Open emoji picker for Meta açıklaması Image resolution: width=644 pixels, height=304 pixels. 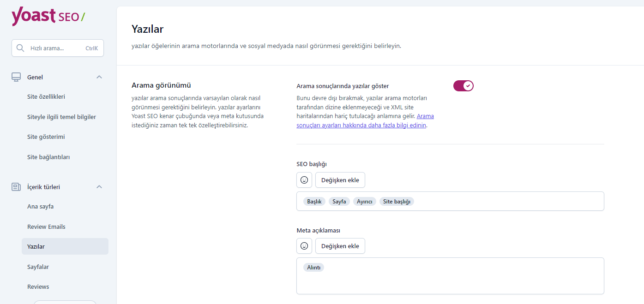(x=304, y=246)
